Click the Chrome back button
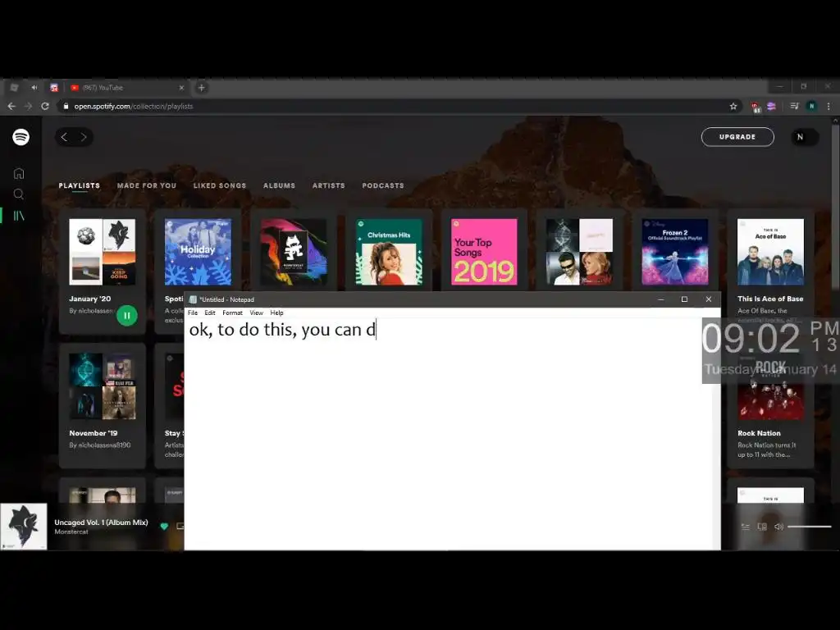 click(11, 106)
